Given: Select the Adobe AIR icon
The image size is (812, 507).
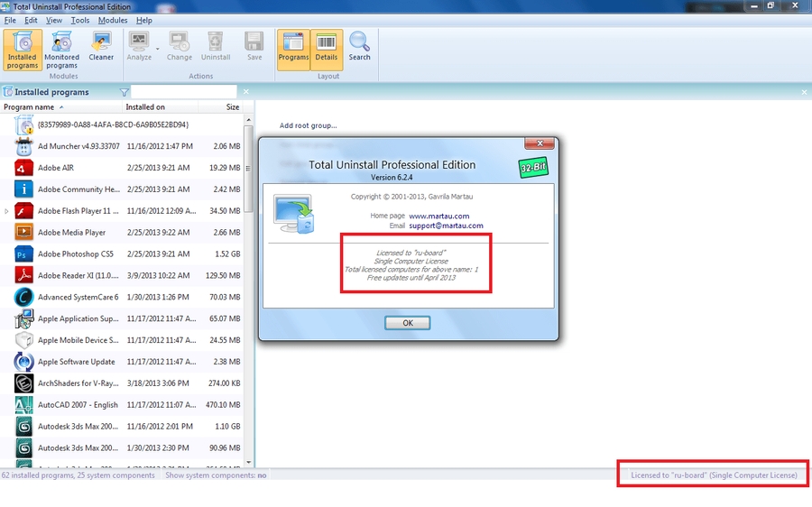Looking at the screenshot, I should [23, 168].
